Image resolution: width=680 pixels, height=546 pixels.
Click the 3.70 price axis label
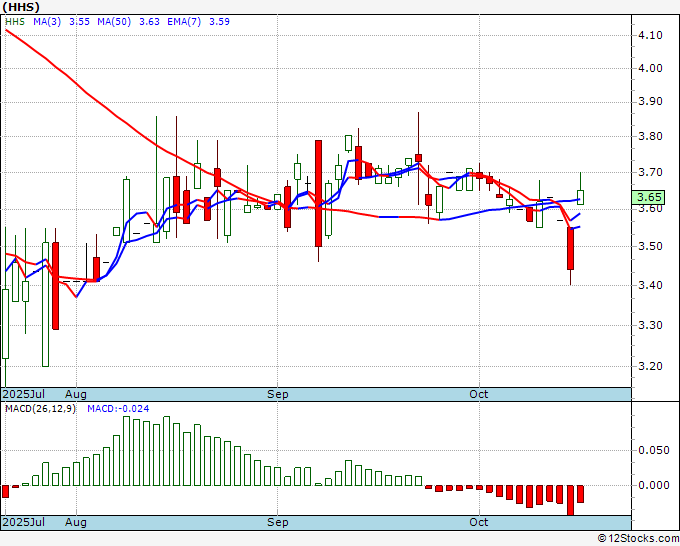pyautogui.click(x=651, y=173)
